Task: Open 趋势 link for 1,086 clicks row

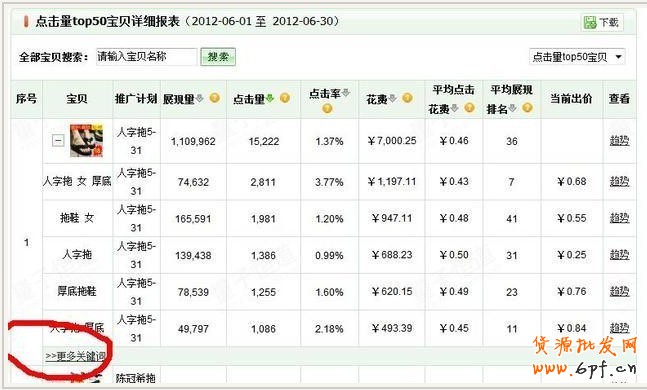Action: (x=619, y=328)
